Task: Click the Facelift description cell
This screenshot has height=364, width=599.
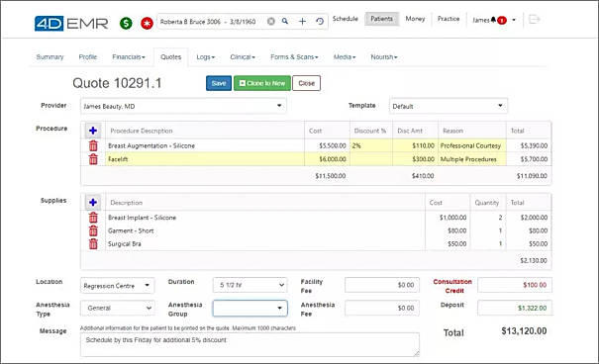Action: point(205,159)
